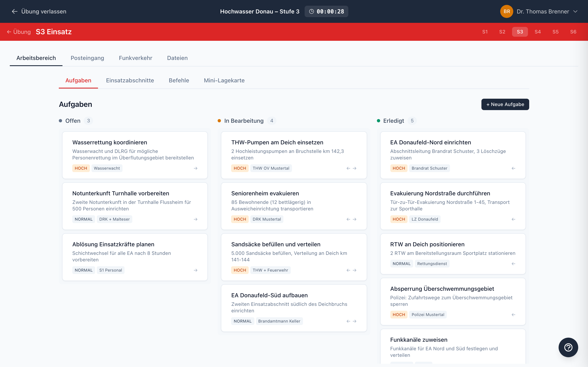This screenshot has height=367, width=588.
Task: Click Übung verlassen to exit
Action: click(x=44, y=11)
